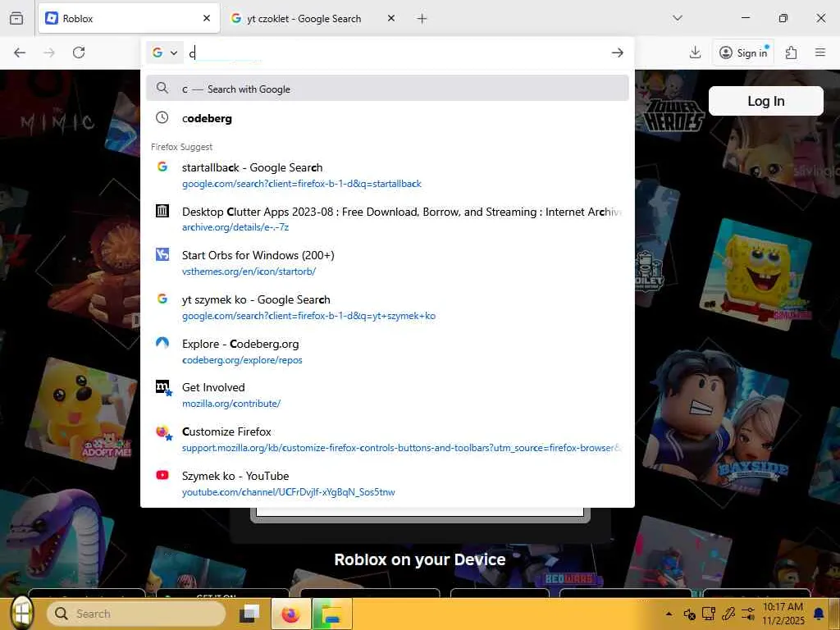The image size is (840, 630).
Task: Click the Firefox favicon for Customize Firefox
Action: click(163, 431)
